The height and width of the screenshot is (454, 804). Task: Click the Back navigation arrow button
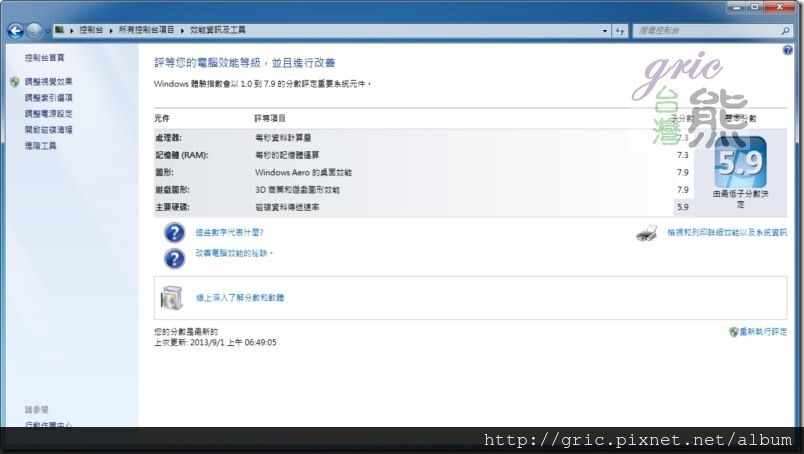click(x=15, y=31)
